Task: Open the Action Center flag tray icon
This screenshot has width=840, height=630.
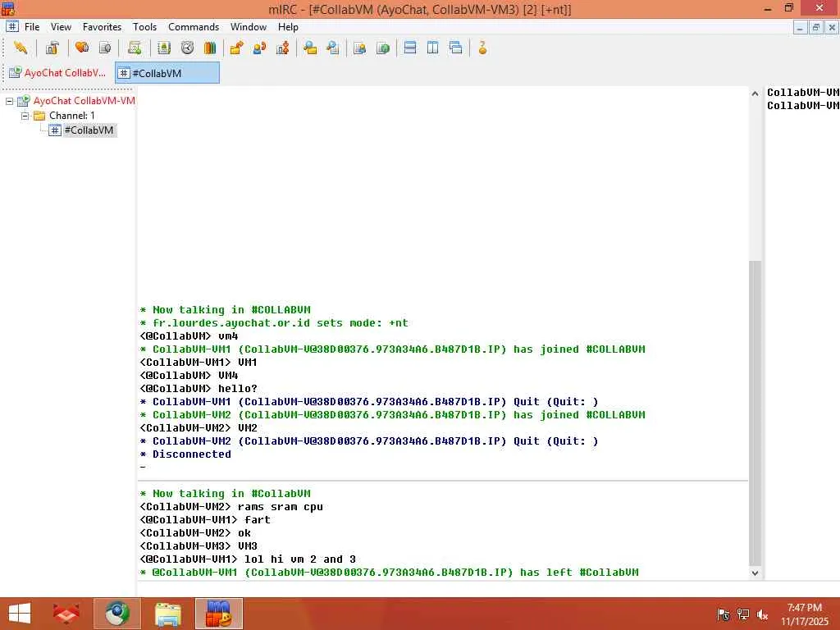Action: tap(724, 615)
